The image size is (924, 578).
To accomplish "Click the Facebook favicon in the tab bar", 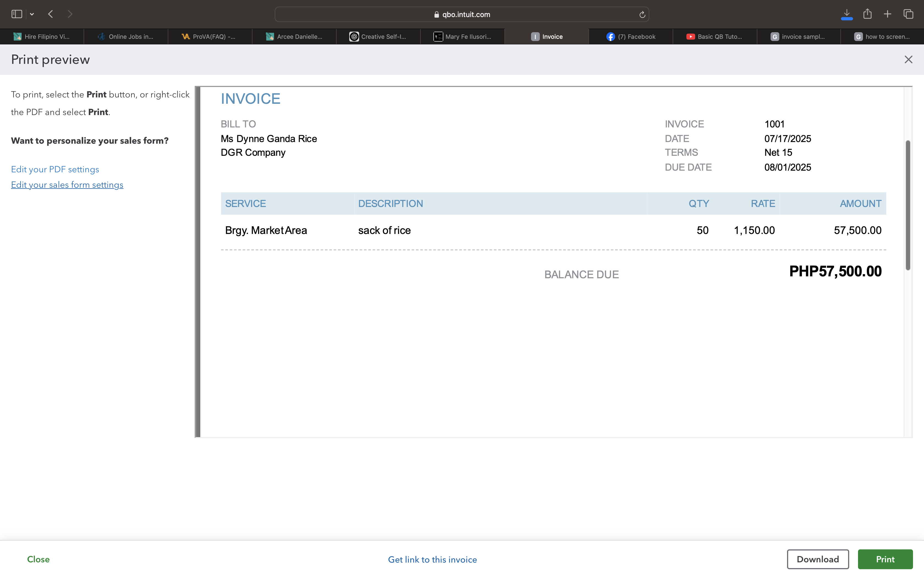I will [610, 37].
